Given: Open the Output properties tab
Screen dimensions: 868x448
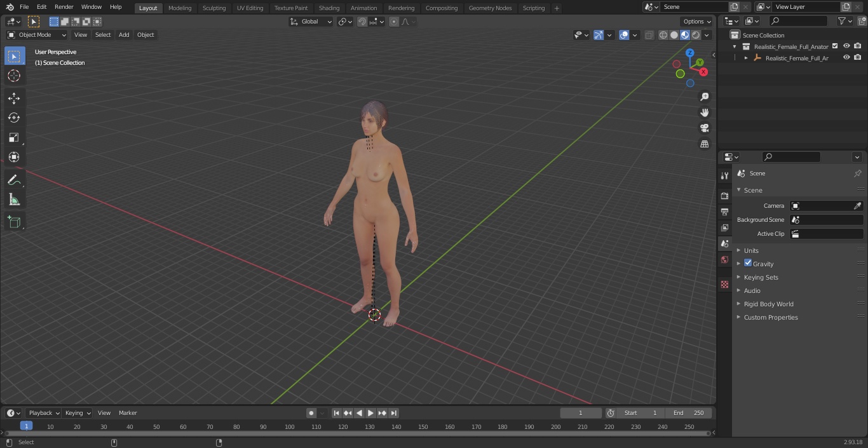Looking at the screenshot, I should tap(724, 212).
